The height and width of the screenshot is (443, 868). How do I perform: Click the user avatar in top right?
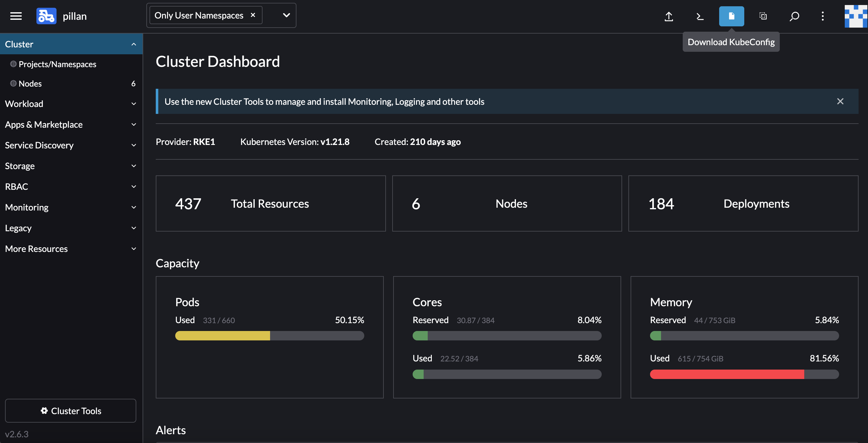pyautogui.click(x=855, y=16)
